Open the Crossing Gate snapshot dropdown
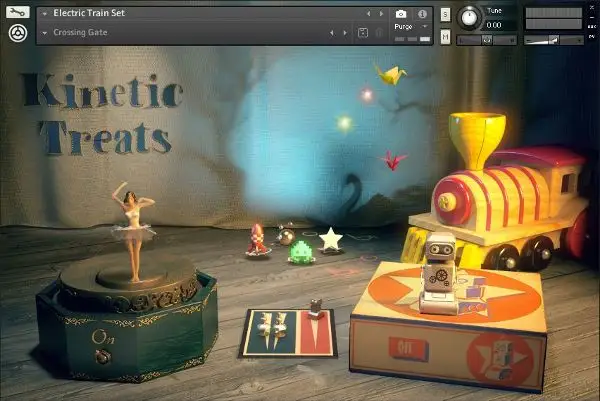This screenshot has height=401, width=600. point(45,33)
